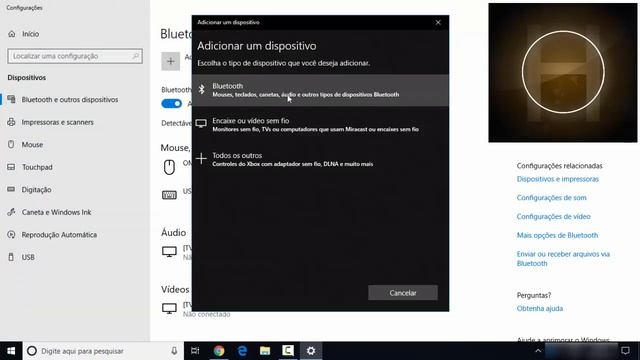Image resolution: width=640 pixels, height=360 pixels.
Task: Click the add device plus button
Action: click(171, 62)
